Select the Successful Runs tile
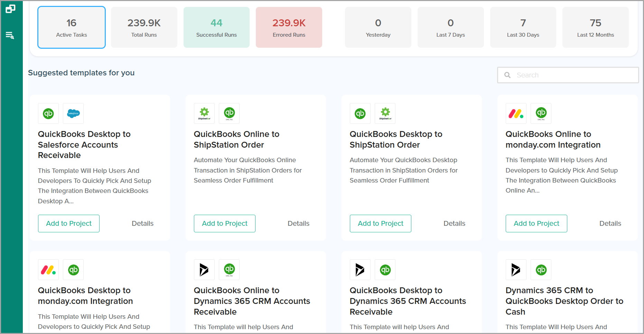Screen dimensions: 644x334 216,27
